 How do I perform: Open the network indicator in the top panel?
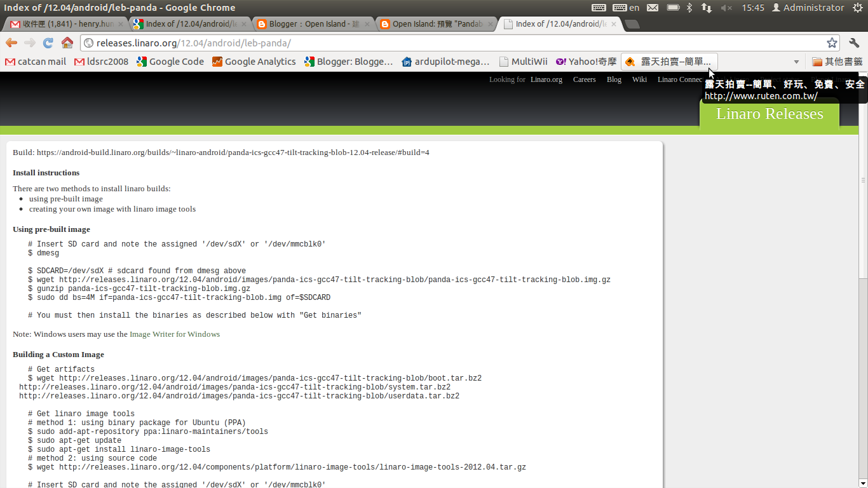click(707, 8)
